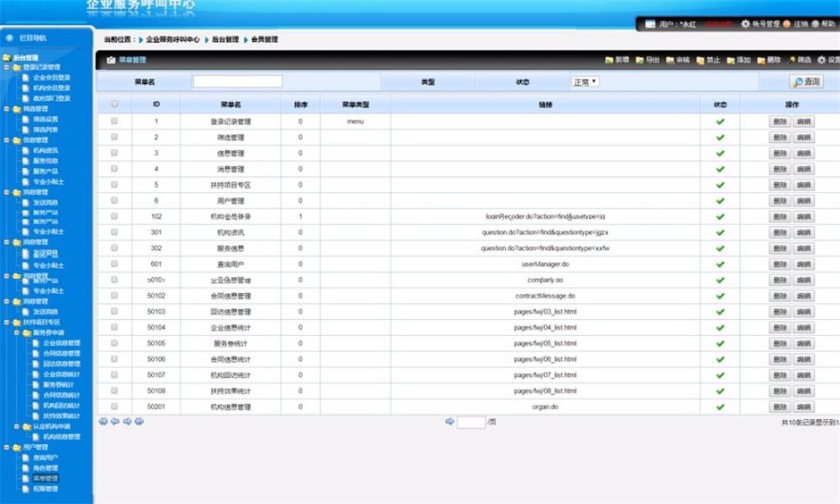840x504 pixels.
Task: Check the checkbox for row ID 302
Action: (114, 247)
